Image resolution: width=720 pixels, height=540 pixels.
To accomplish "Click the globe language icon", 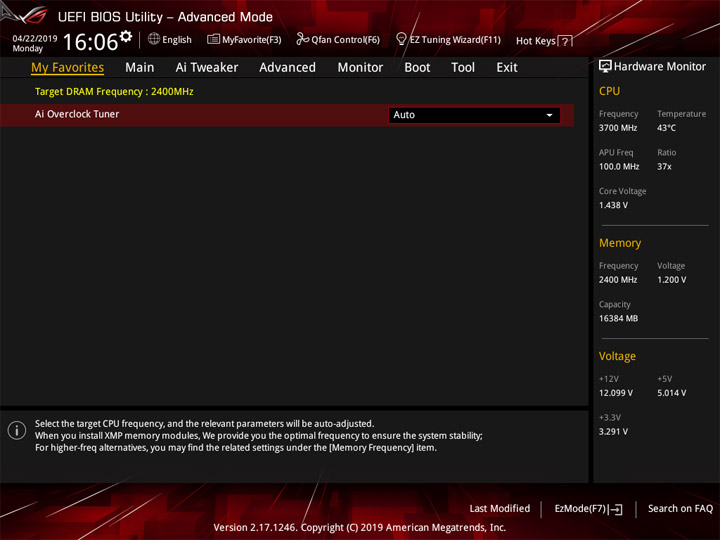I will click(154, 39).
